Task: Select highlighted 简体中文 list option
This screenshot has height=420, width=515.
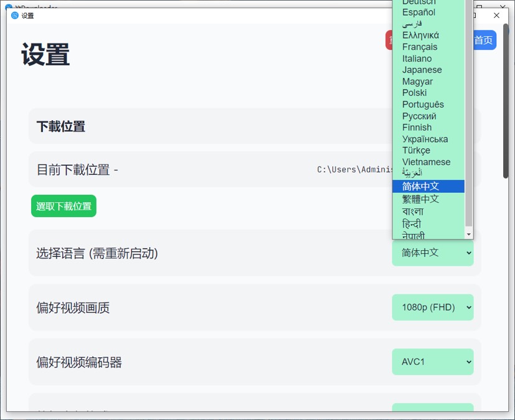Action: coord(429,186)
